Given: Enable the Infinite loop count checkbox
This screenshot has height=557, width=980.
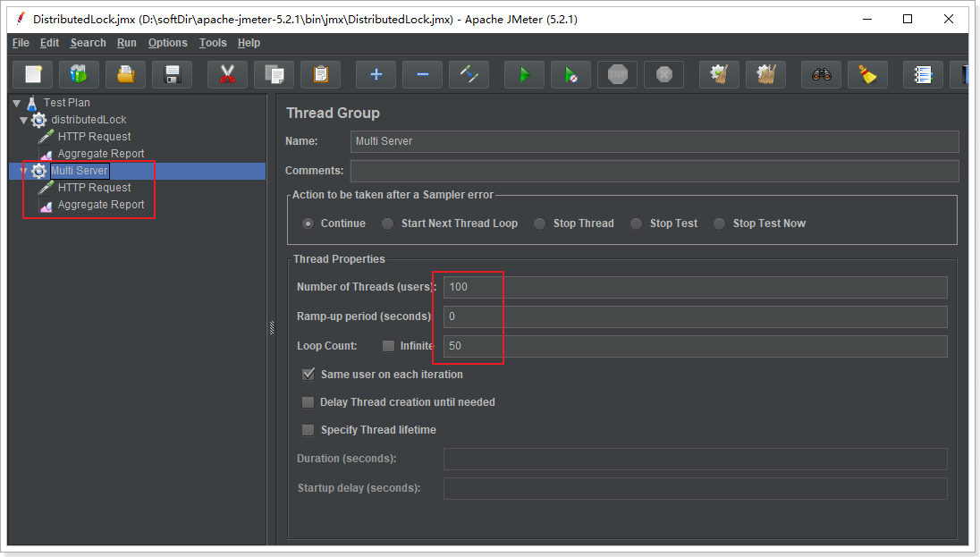Looking at the screenshot, I should pos(388,346).
